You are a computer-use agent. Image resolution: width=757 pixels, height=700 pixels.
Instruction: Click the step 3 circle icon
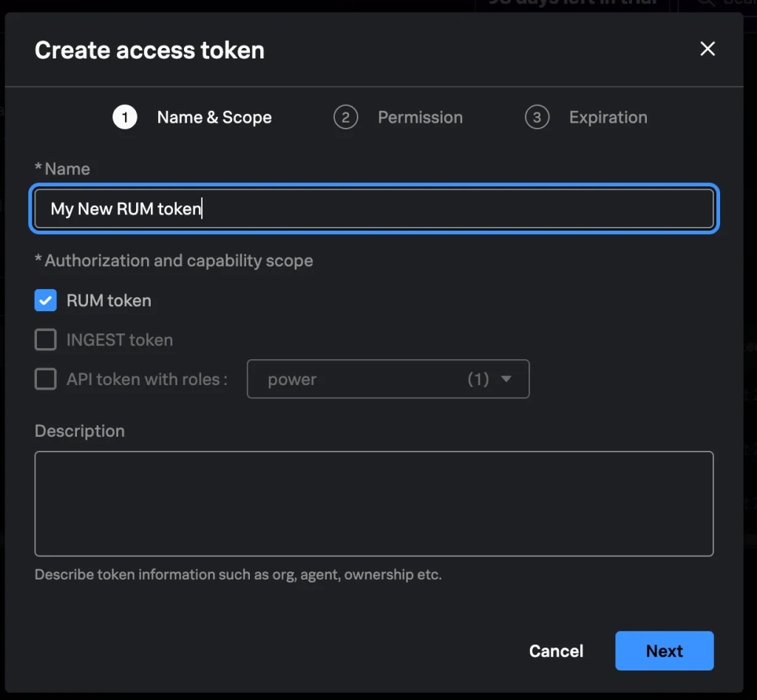point(537,118)
